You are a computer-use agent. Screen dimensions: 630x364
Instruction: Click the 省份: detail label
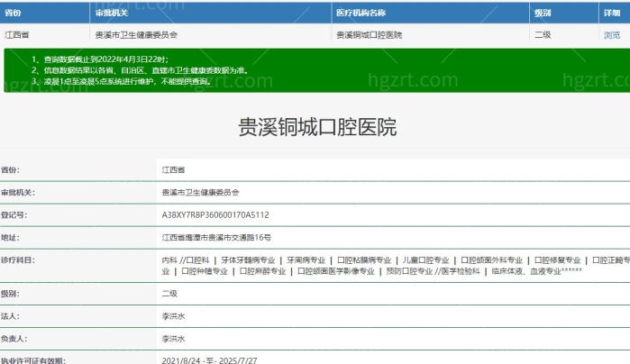tap(10, 170)
